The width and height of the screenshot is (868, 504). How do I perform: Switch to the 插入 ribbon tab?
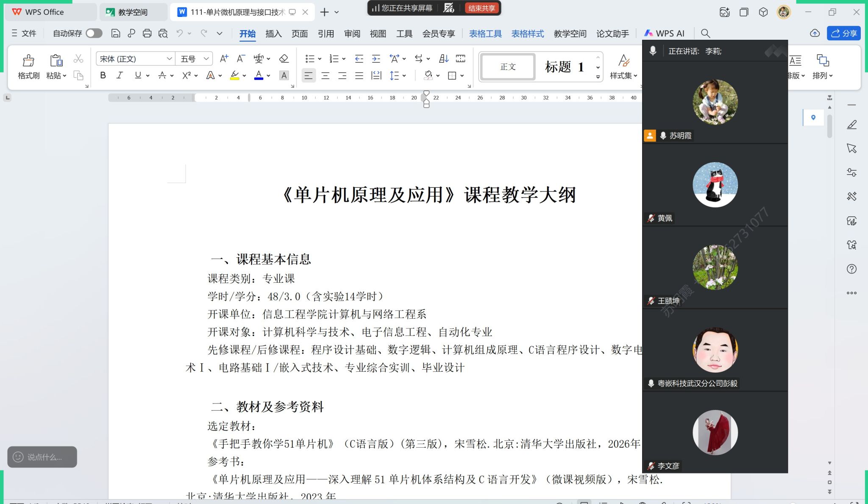point(273,33)
